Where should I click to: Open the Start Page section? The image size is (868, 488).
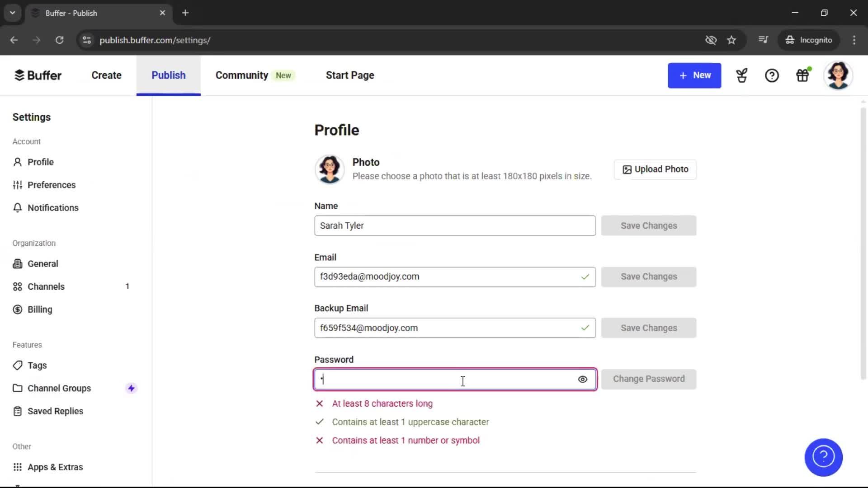pyautogui.click(x=350, y=75)
